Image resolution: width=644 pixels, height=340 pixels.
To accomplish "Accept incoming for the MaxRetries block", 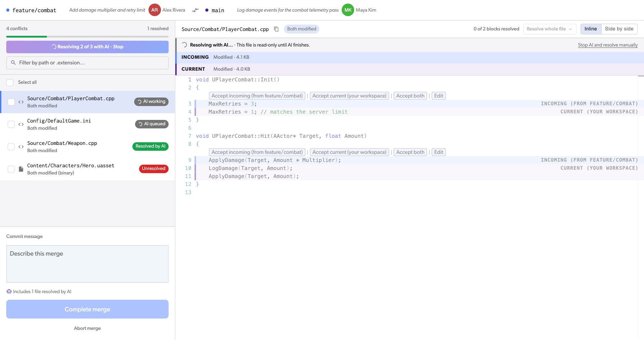I will point(257,96).
